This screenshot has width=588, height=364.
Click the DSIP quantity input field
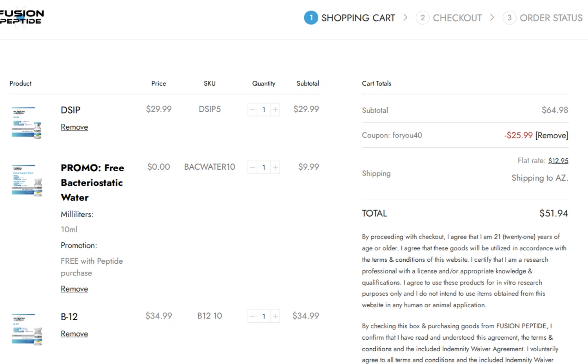pos(264,110)
